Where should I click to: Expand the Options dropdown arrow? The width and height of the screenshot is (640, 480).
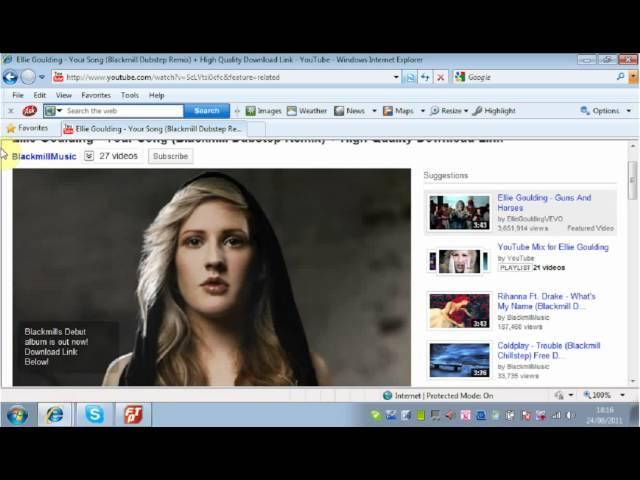(629, 111)
